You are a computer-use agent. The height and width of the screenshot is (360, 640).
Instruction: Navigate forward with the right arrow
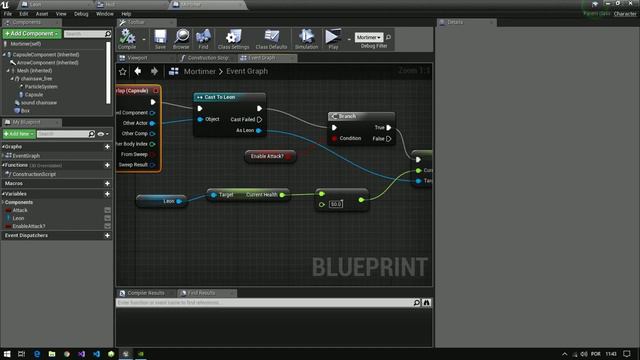[154, 71]
